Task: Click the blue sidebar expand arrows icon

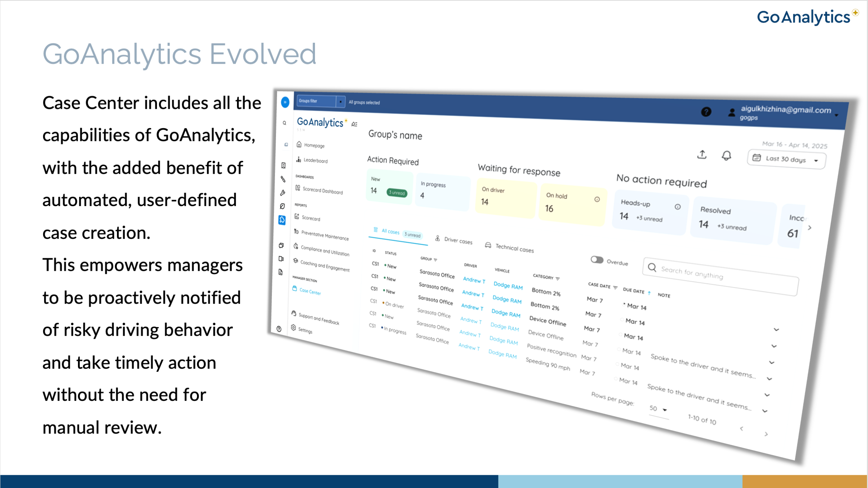Action: 285,102
